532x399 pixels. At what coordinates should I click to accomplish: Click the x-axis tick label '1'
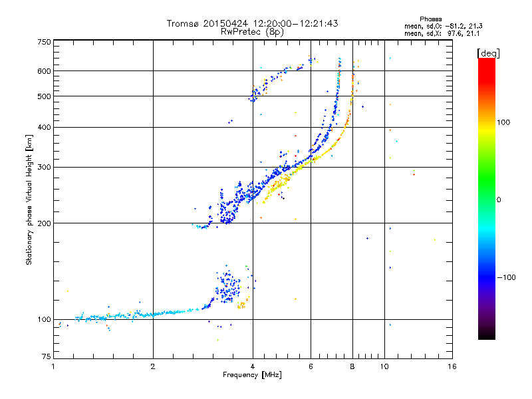[53, 366]
